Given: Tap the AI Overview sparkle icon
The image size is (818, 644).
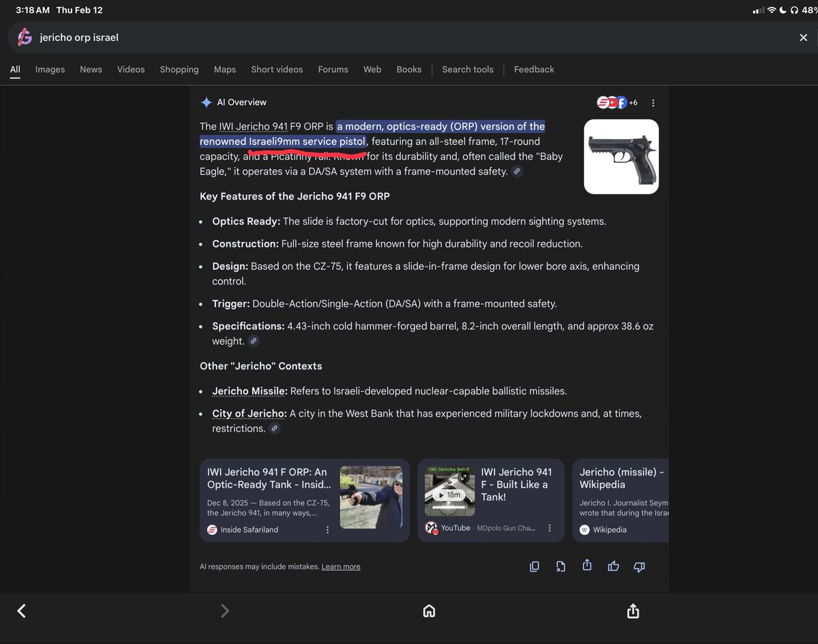Looking at the screenshot, I should [x=206, y=102].
